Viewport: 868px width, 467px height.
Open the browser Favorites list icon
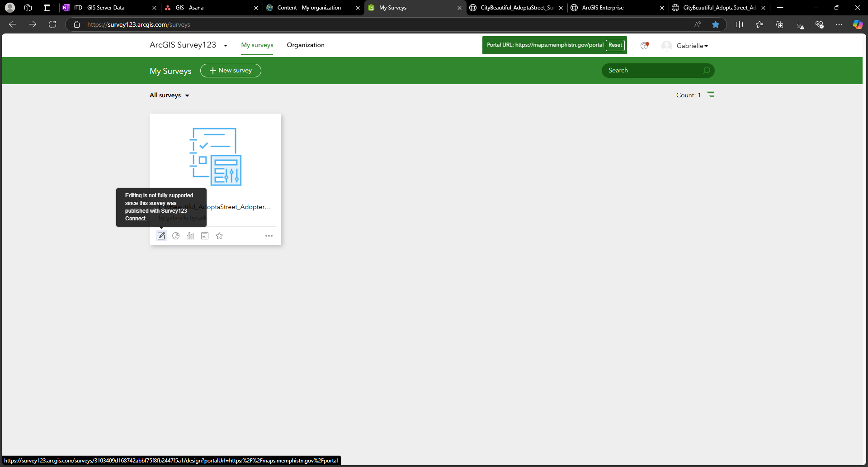click(x=759, y=24)
